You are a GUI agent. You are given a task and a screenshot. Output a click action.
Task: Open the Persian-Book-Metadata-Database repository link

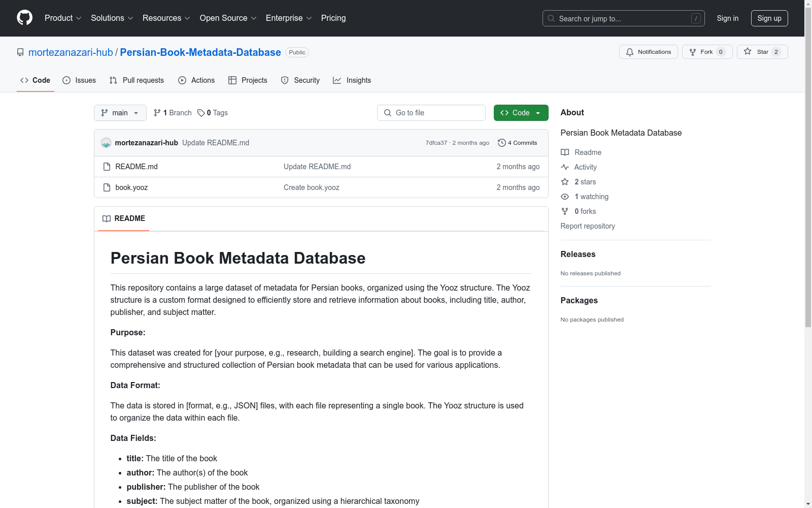200,52
